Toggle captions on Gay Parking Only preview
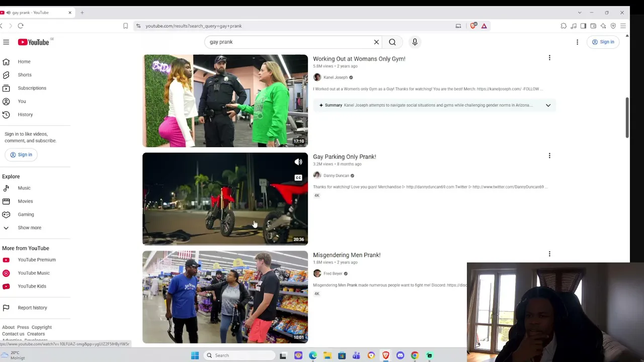This screenshot has height=362, width=644. 298,177
